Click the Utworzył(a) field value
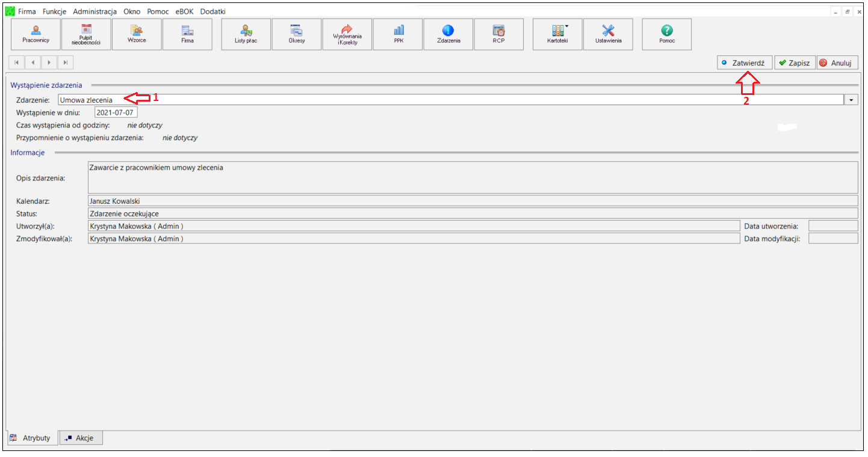This screenshot has width=868, height=457. point(414,226)
